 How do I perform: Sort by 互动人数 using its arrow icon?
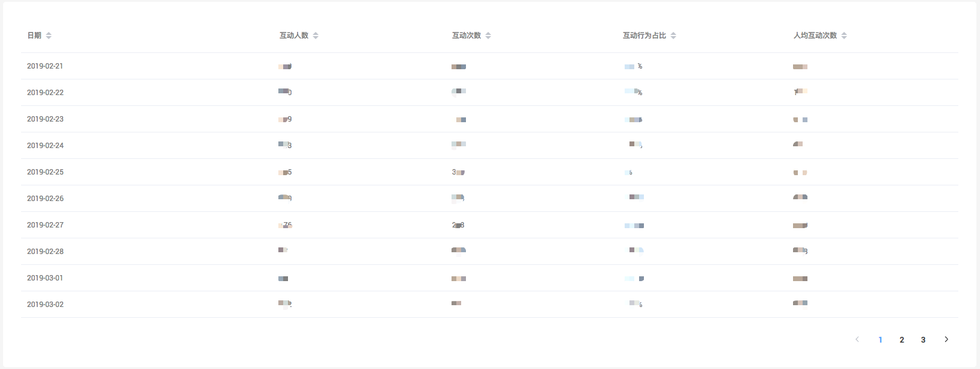coord(316,36)
